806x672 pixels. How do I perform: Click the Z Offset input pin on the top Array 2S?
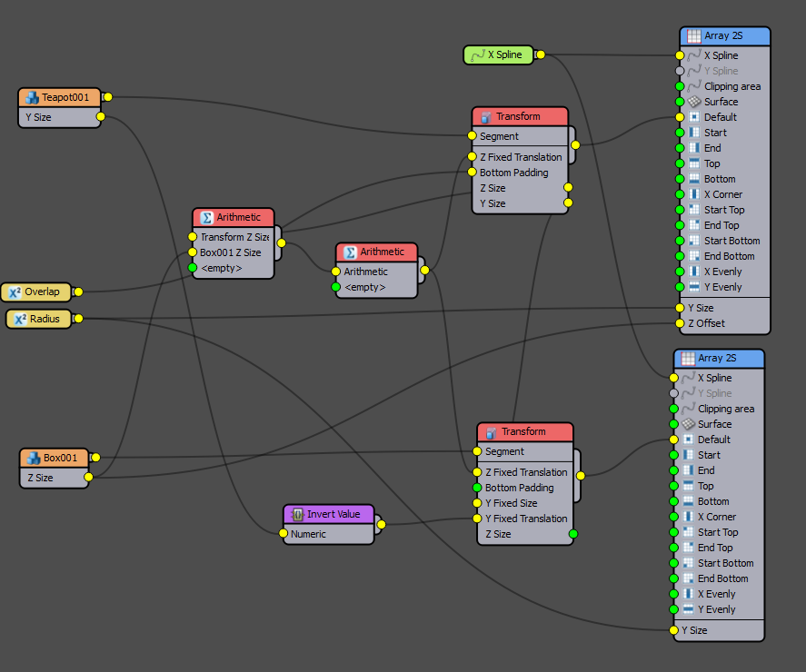[x=679, y=322]
